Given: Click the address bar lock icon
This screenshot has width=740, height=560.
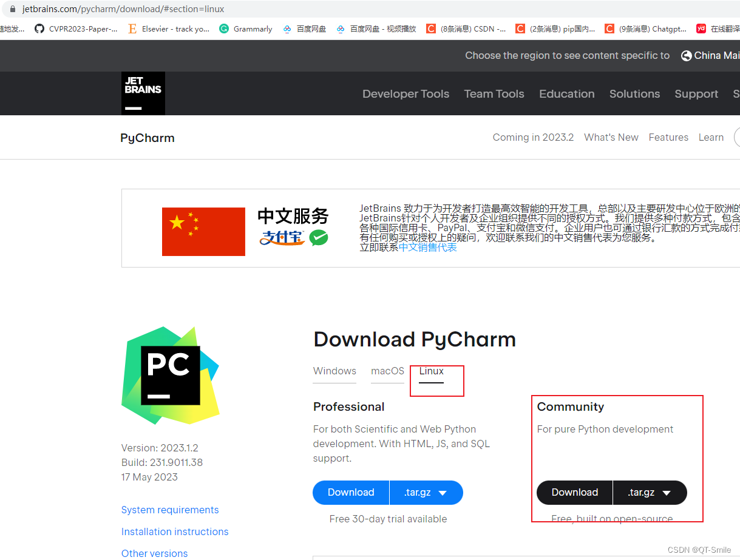Looking at the screenshot, I should pyautogui.click(x=12, y=9).
